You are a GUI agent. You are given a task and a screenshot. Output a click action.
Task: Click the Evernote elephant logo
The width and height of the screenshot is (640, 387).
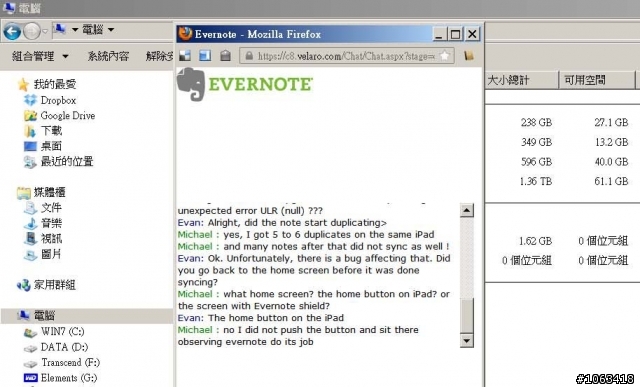coord(191,85)
